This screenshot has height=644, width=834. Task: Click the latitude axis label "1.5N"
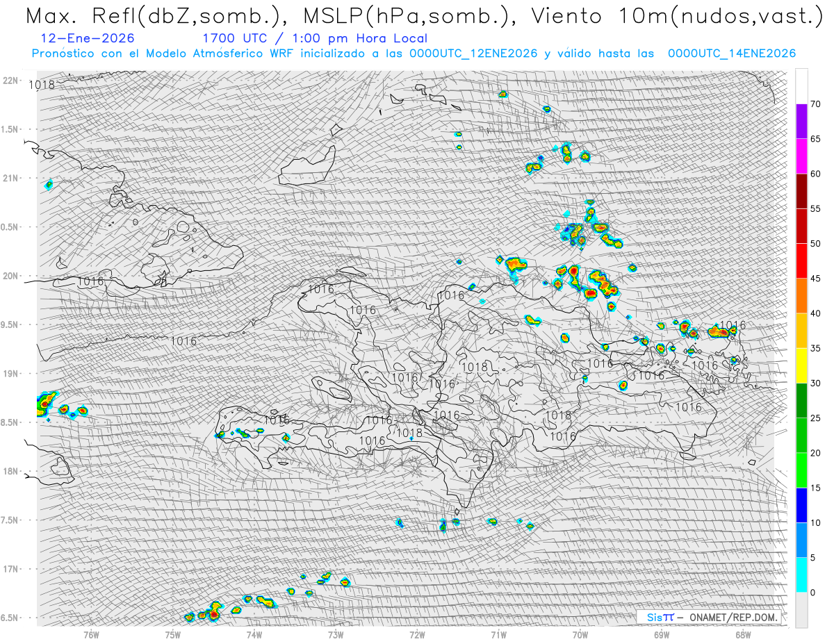pyautogui.click(x=10, y=129)
